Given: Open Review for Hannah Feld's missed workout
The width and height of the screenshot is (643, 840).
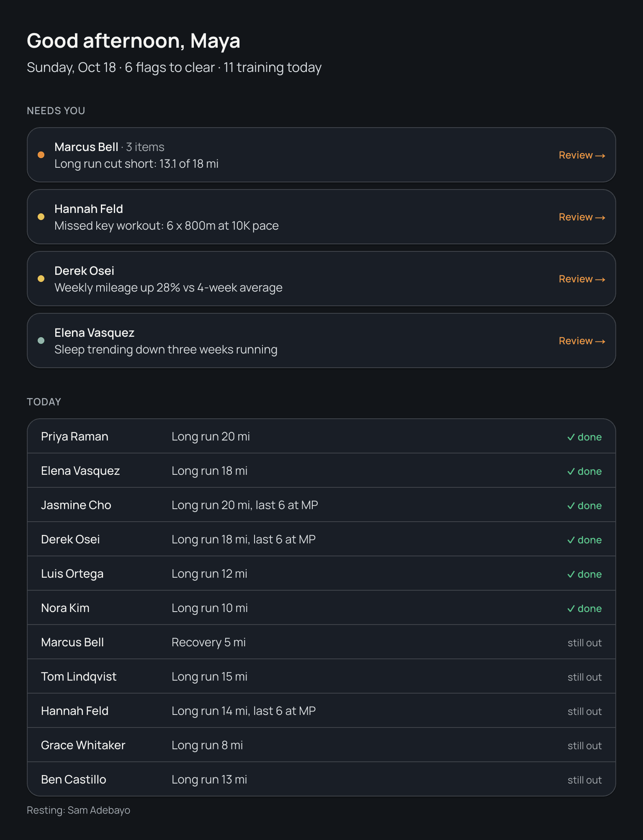Looking at the screenshot, I should pos(582,217).
